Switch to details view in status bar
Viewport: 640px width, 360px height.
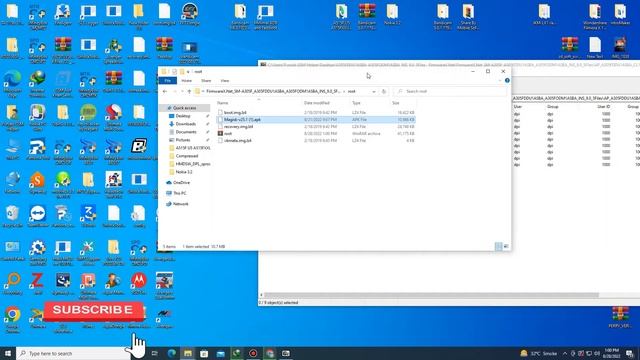[x=498, y=246]
